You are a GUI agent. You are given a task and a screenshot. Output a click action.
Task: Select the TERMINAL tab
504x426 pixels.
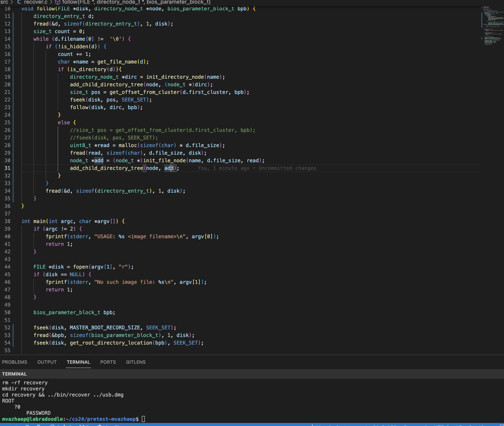78,362
